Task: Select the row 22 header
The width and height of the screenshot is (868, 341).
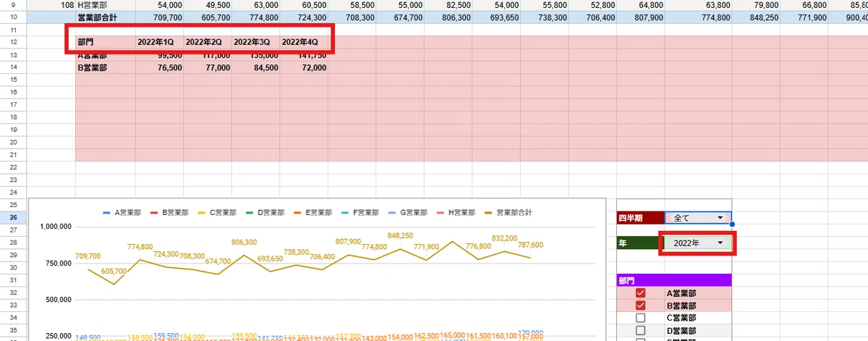Action: pos(14,167)
